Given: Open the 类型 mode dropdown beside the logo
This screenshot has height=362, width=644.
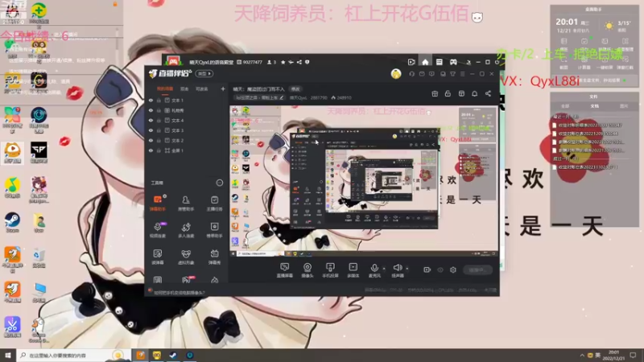Looking at the screenshot, I should pos(204,74).
